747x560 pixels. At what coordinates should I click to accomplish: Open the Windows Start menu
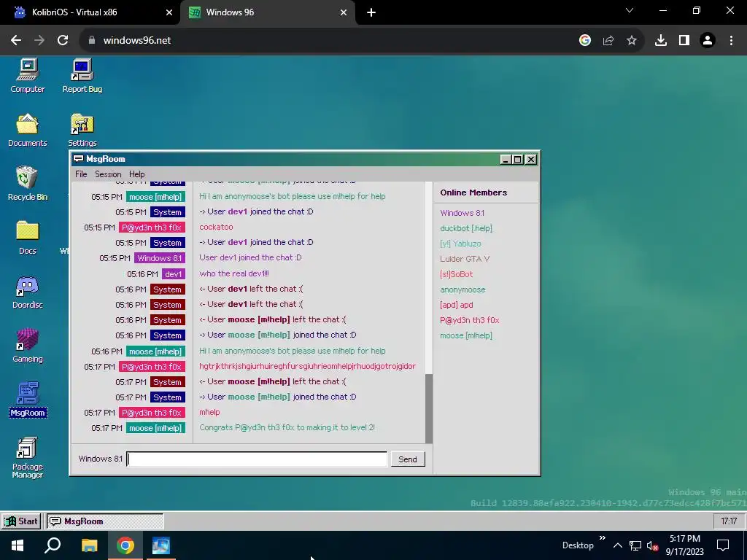tap(18, 545)
